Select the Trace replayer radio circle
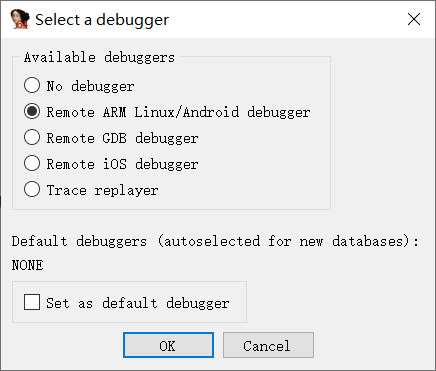 [x=32, y=189]
